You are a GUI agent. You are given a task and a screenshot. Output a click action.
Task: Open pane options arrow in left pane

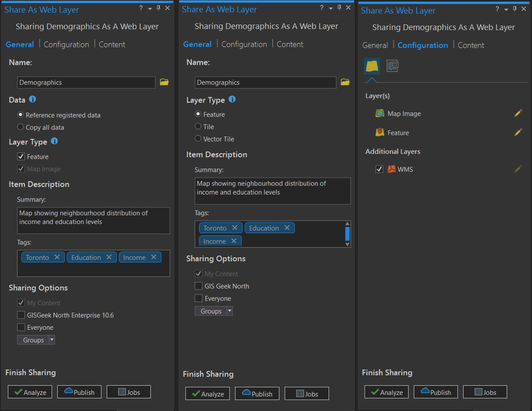[x=150, y=8]
